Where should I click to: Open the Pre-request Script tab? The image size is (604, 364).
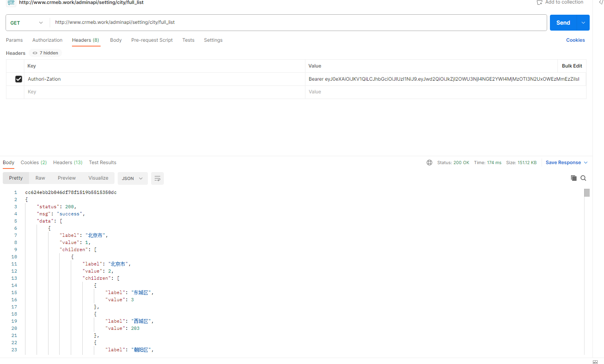152,40
